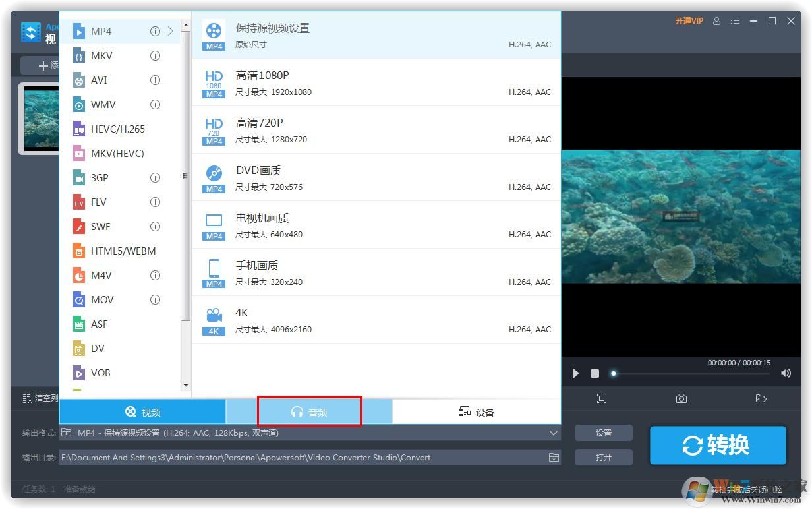Mute the preview player volume
This screenshot has width=812, height=509.
point(786,373)
